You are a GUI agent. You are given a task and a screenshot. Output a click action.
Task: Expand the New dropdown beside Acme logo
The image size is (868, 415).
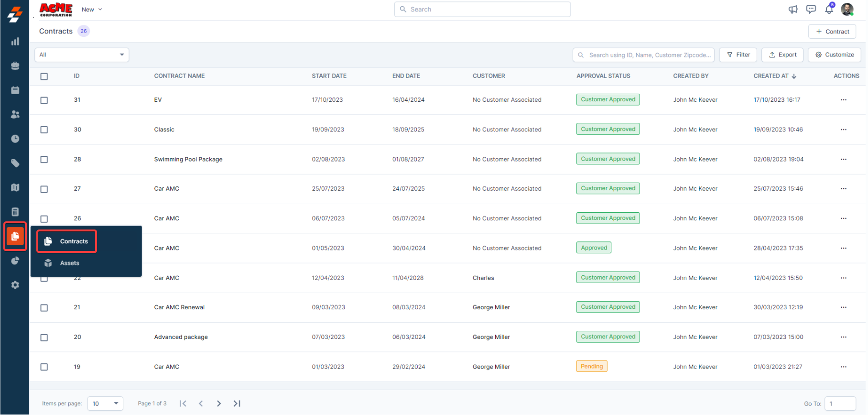(92, 10)
